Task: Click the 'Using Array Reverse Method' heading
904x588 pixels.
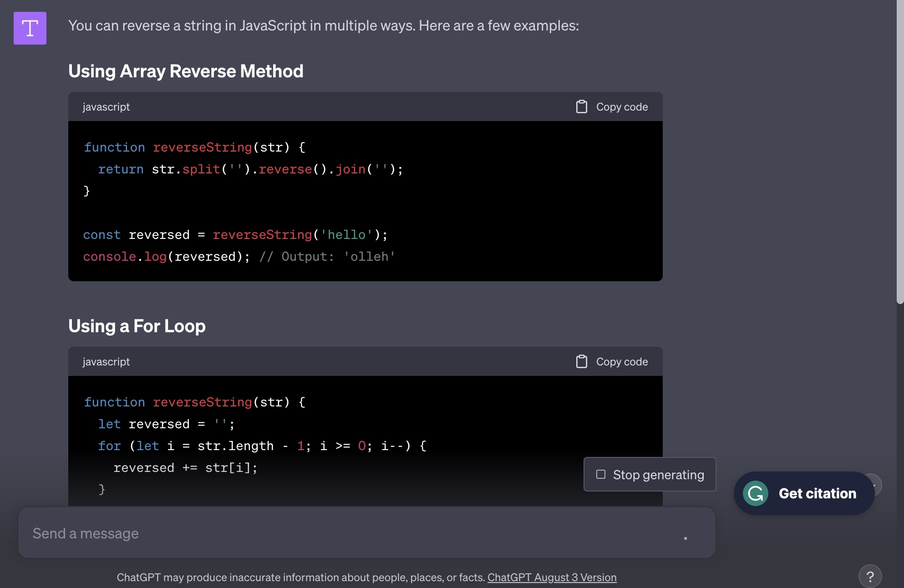Action: point(186,71)
